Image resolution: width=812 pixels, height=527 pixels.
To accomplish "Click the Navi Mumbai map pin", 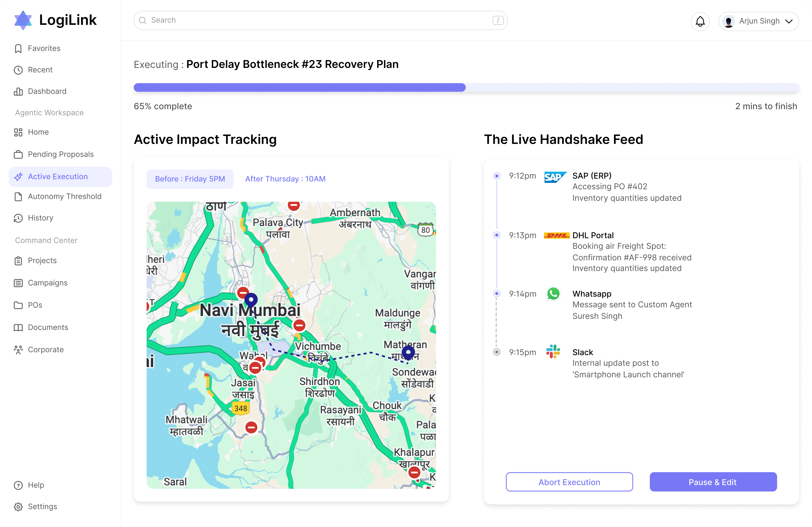I will pos(251,300).
